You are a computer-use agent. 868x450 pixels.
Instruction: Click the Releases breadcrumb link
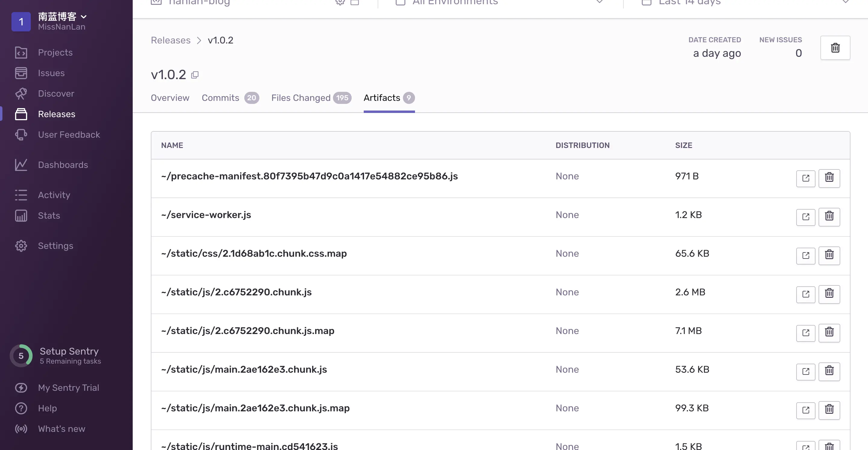170,40
